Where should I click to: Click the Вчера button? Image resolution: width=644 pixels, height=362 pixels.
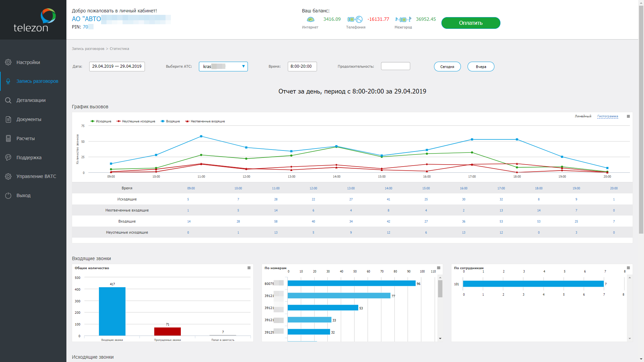click(481, 67)
